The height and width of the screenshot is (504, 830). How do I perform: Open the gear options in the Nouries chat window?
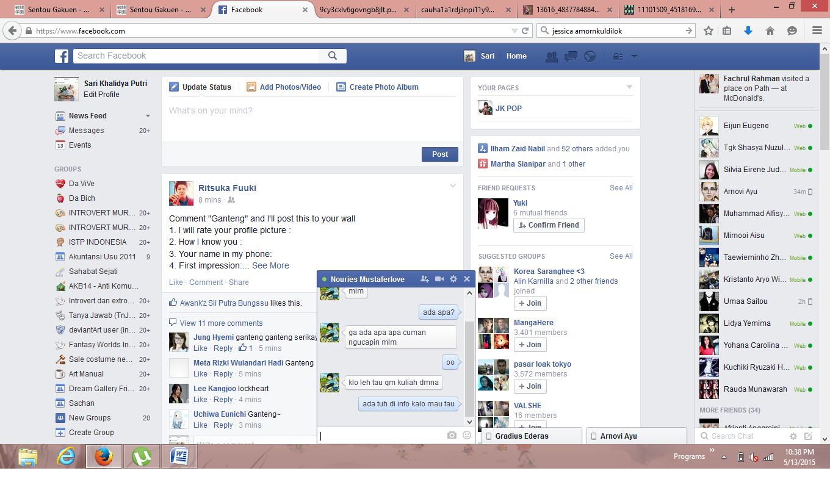click(453, 279)
